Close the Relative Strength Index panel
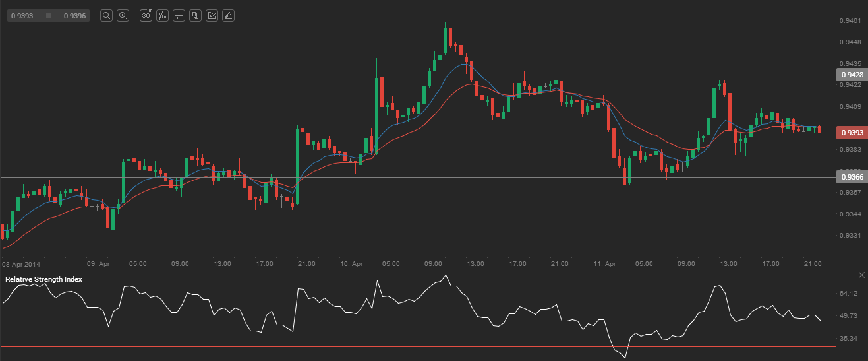The height and width of the screenshot is (361, 868). 861,275
